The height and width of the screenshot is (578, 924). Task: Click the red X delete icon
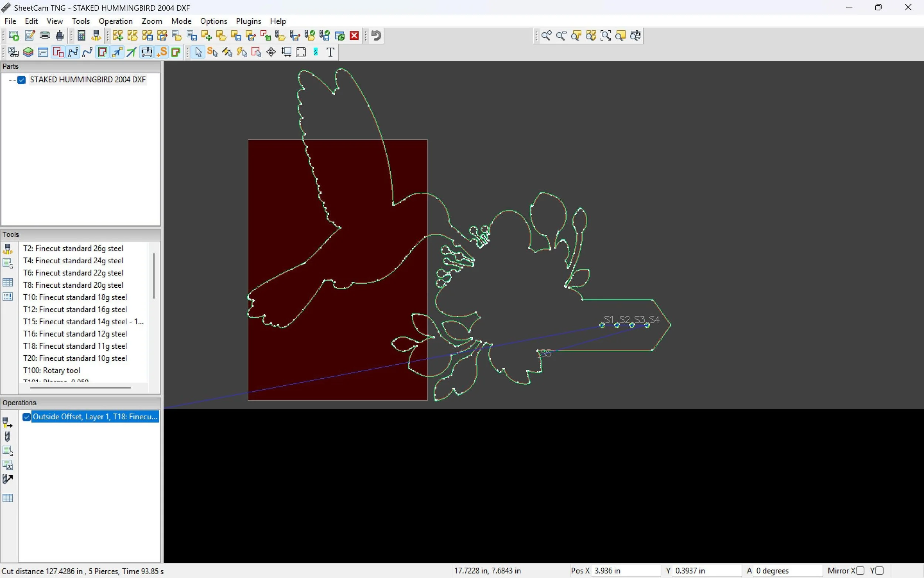pos(354,36)
